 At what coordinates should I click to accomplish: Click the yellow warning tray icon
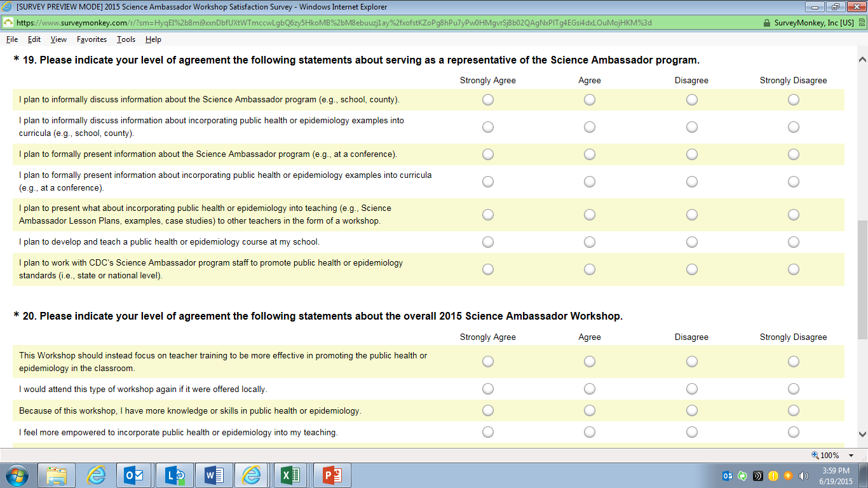pyautogui.click(x=773, y=475)
